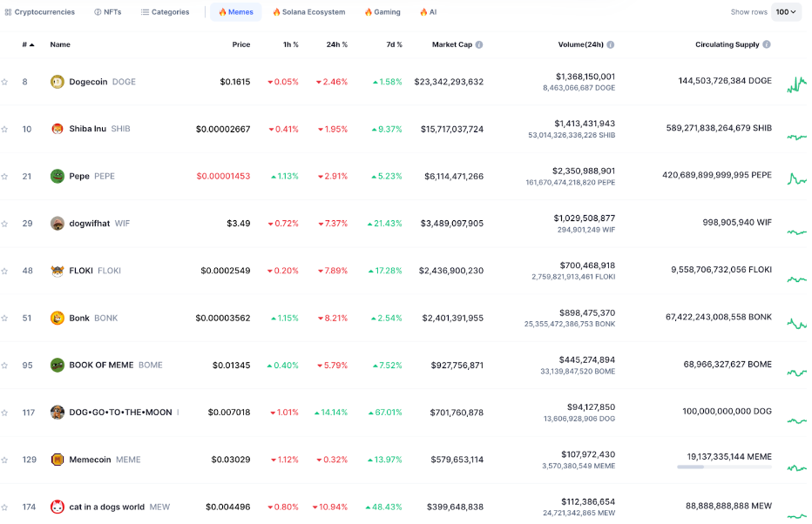This screenshot has width=812, height=524.
Task: Click Memecoin circulating supply progress bar
Action: (x=724, y=467)
